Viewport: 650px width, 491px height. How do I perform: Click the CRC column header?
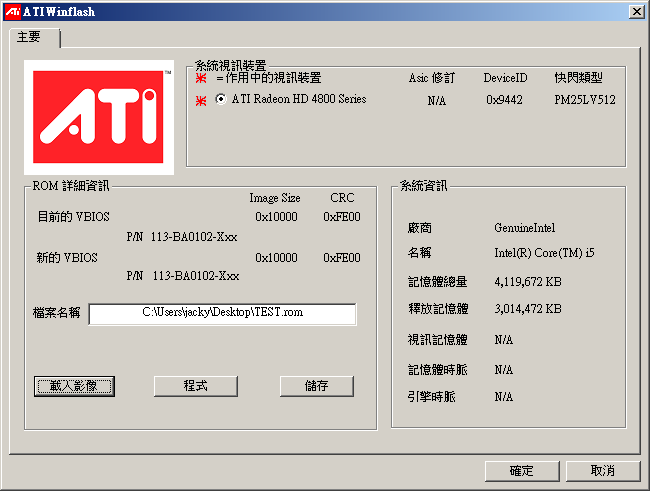pyautogui.click(x=342, y=198)
